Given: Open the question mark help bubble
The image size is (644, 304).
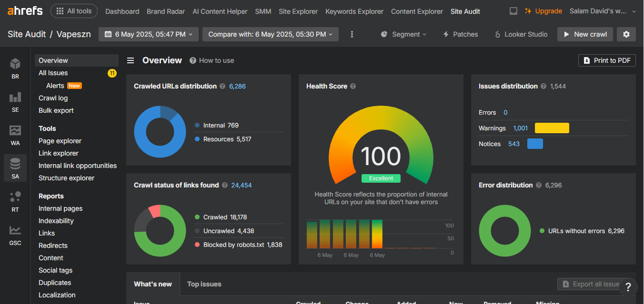Looking at the screenshot, I should 628,287.
